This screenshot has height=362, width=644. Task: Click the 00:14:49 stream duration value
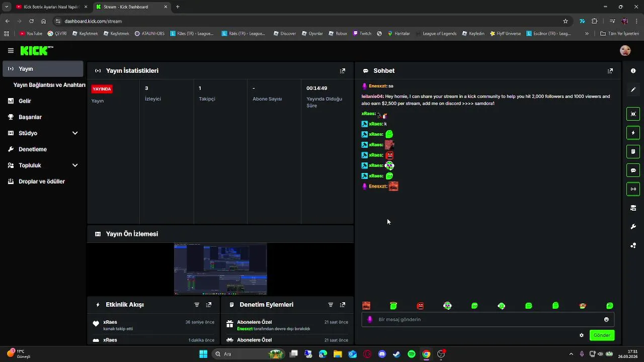tap(316, 88)
